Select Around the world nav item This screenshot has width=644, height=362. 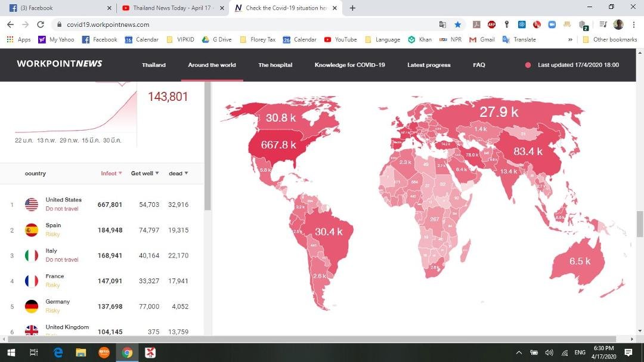tap(212, 65)
